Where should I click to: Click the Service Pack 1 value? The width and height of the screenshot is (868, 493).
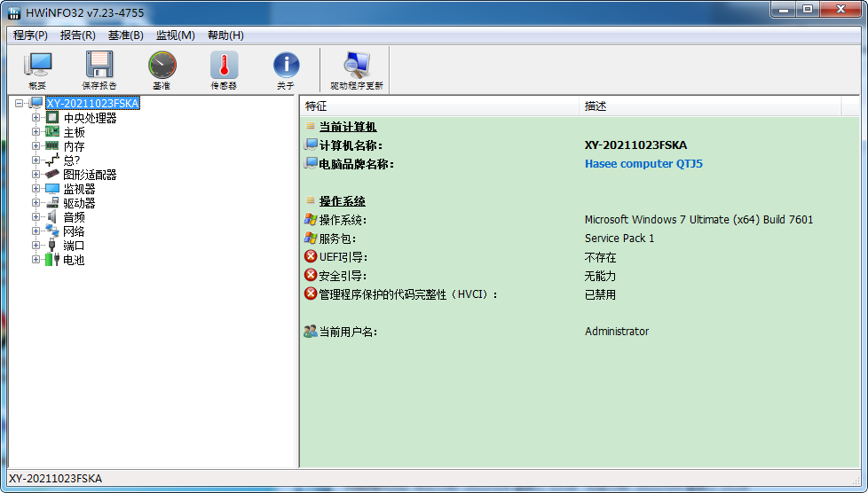coord(619,238)
